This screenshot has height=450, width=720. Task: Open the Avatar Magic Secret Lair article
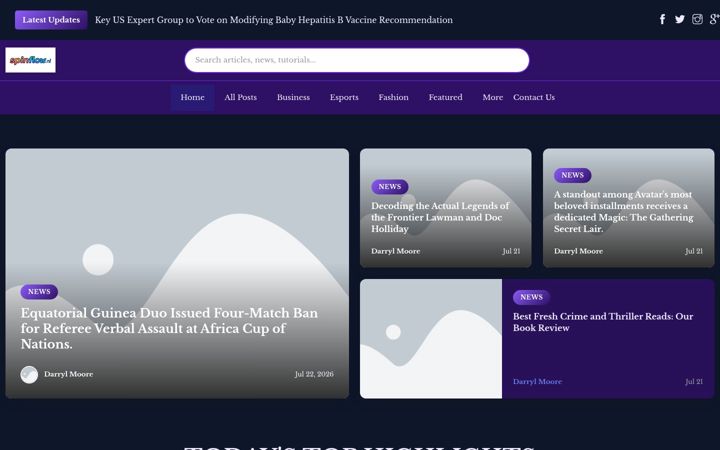point(624,212)
